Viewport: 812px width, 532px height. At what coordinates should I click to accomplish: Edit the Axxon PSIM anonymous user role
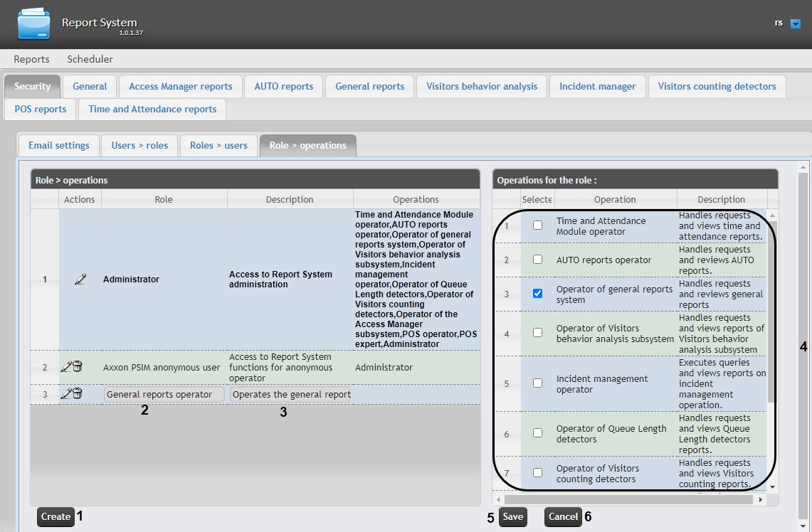(x=66, y=367)
